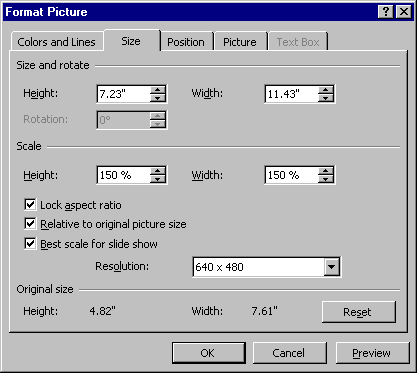Click the Size Height 7.23" field
Viewport: 417px width, 373px height.
pyautogui.click(x=123, y=94)
